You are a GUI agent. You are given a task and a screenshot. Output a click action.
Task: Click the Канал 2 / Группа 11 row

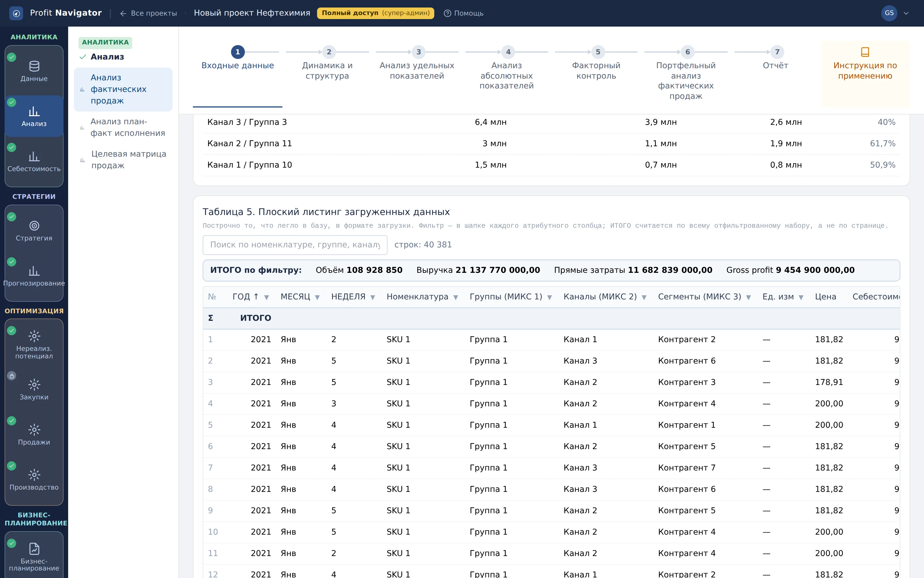[x=551, y=144]
